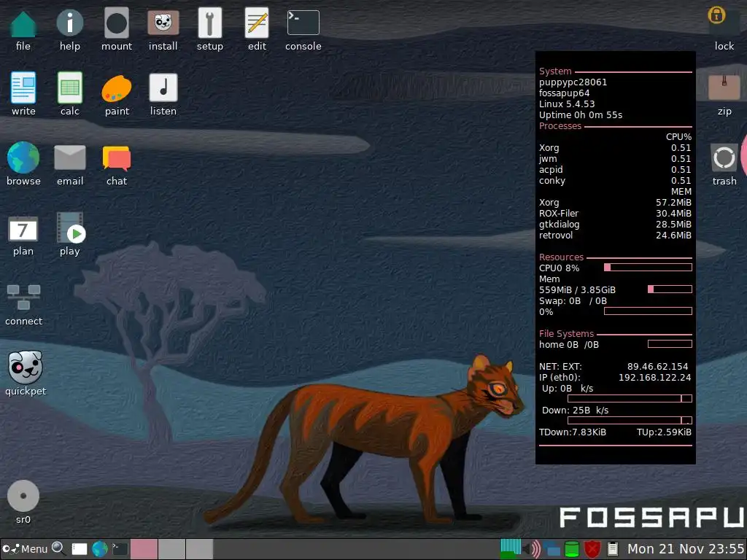Viewport: 747px width, 560px height.
Task: Open the green storage drive tray icon
Action: pyautogui.click(x=572, y=549)
